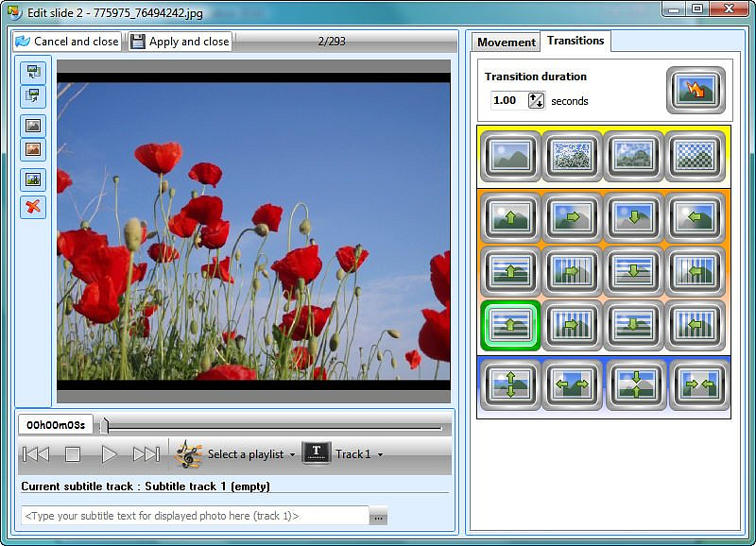Image resolution: width=756 pixels, height=546 pixels.
Task: Choose the slide-right transition in the orange row
Action: 573,216
